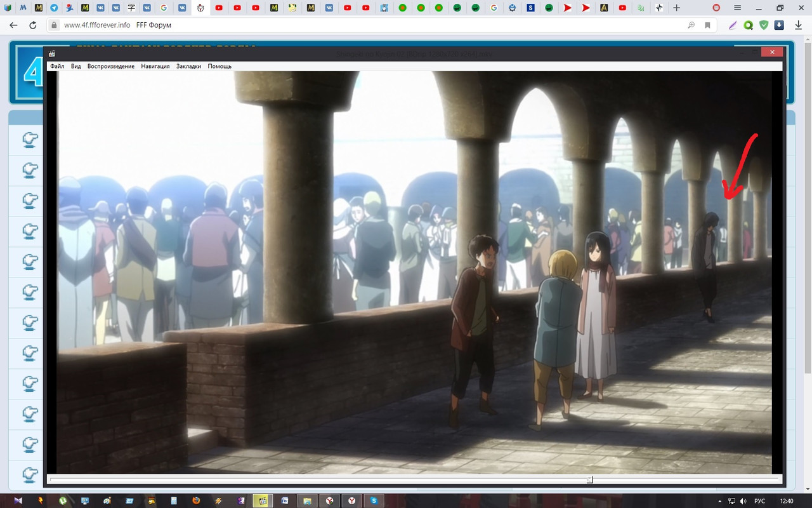This screenshot has width=812, height=508.
Task: Open Firefox from the taskbar
Action: click(196, 500)
